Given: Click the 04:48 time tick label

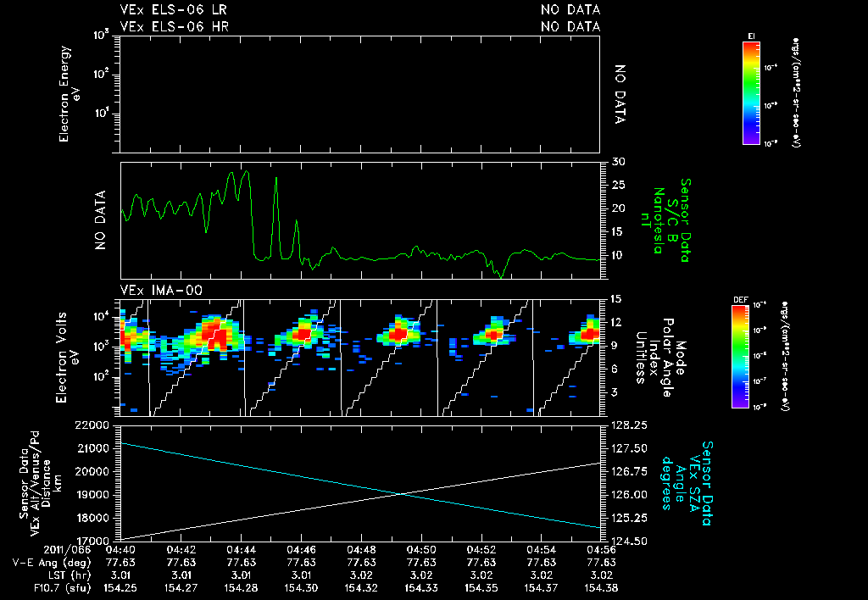Looking at the screenshot, I should 361,550.
